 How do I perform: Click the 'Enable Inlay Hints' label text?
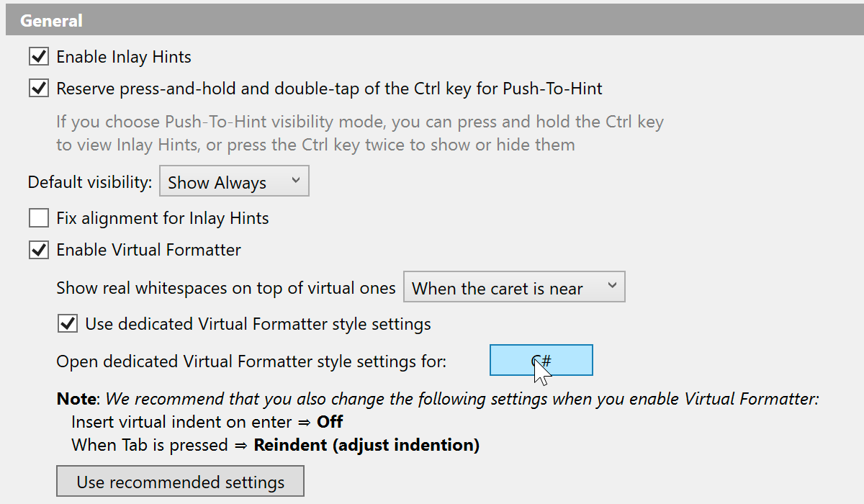(x=124, y=56)
